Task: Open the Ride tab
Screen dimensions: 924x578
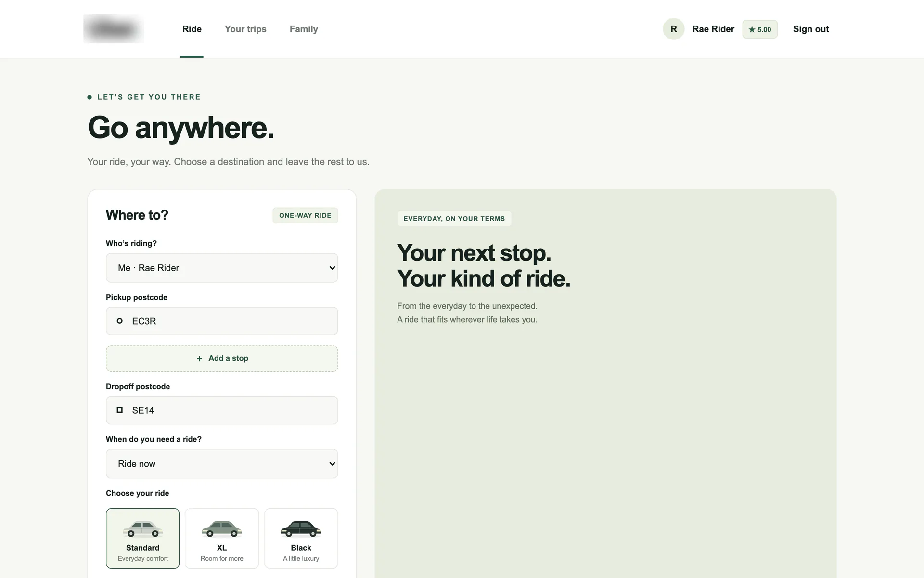Action: [x=192, y=29]
